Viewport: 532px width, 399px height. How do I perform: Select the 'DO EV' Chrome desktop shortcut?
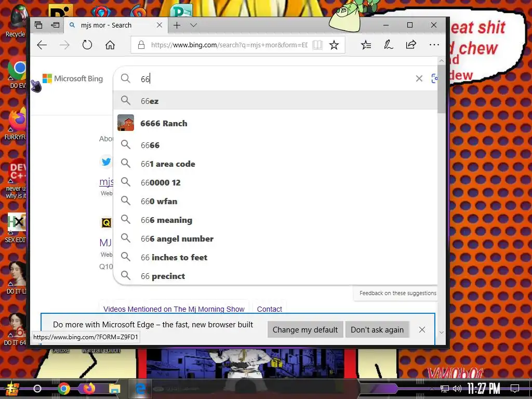click(17, 73)
